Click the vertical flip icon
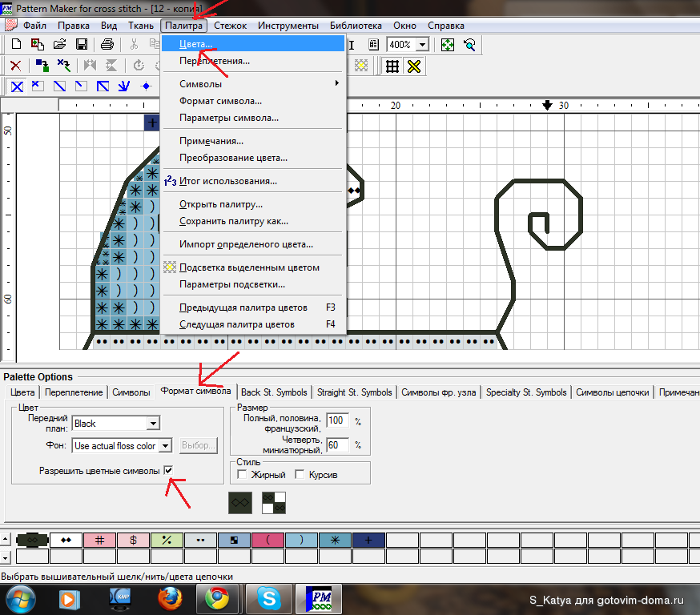Viewport: 700px width, 615px height. click(111, 66)
